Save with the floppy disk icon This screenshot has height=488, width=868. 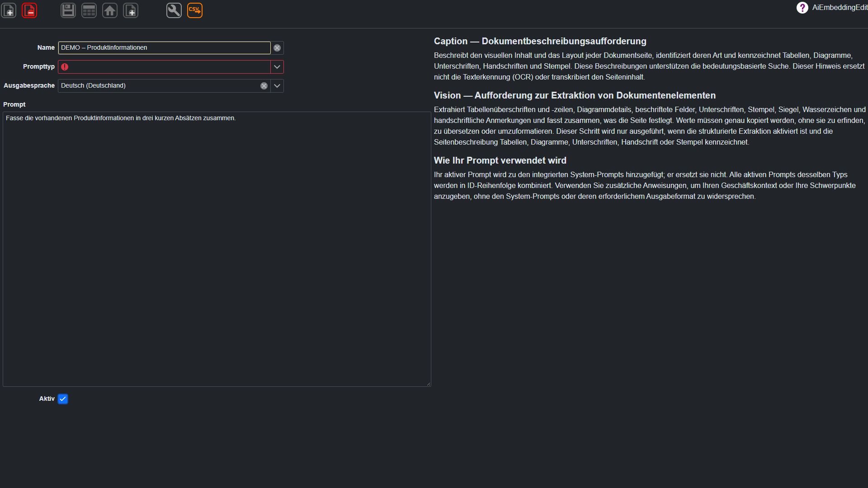coord(68,10)
